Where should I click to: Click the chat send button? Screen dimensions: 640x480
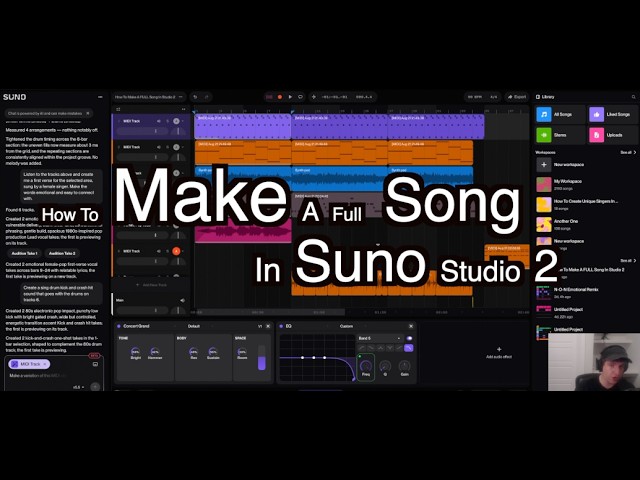click(95, 387)
